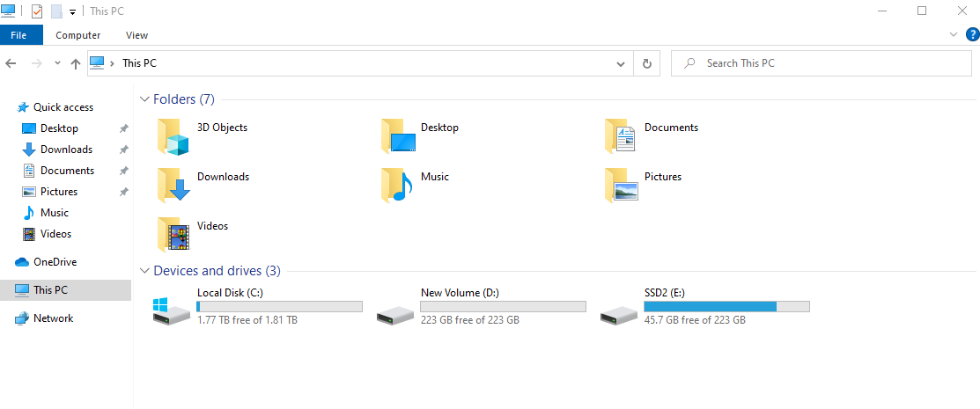This screenshot has height=409, width=980.
Task: Click the SSD2 (E:) usage bar
Action: tap(727, 307)
